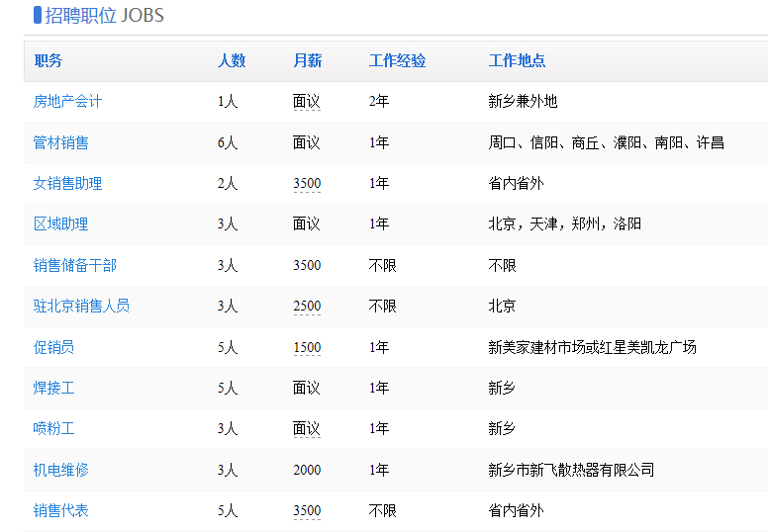Open the 焊接工 position link
This screenshot has height=532, width=768.
point(53,388)
